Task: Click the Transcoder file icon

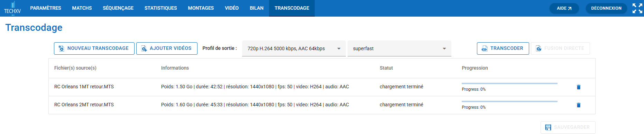Action: click(x=485, y=48)
